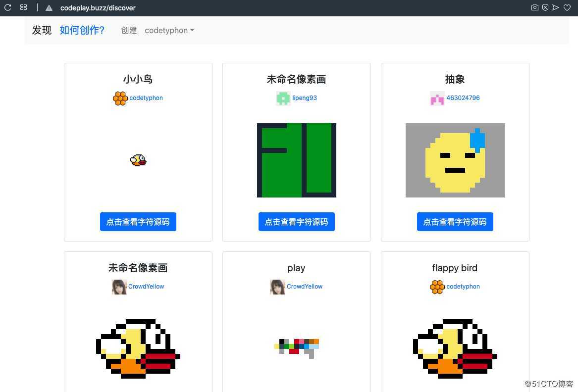
Task: Click honeycomb avatar on flappy bird card
Action: coord(437,287)
